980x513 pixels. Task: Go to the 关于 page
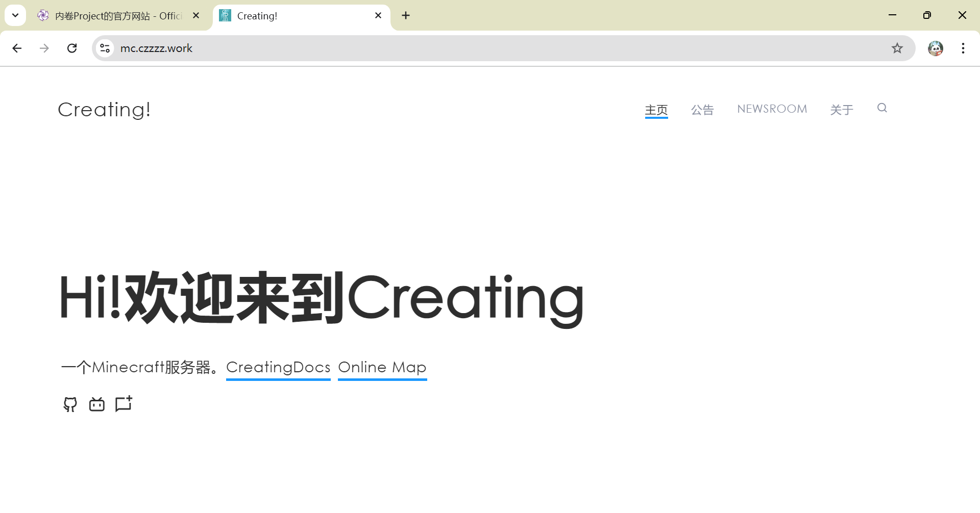click(842, 110)
